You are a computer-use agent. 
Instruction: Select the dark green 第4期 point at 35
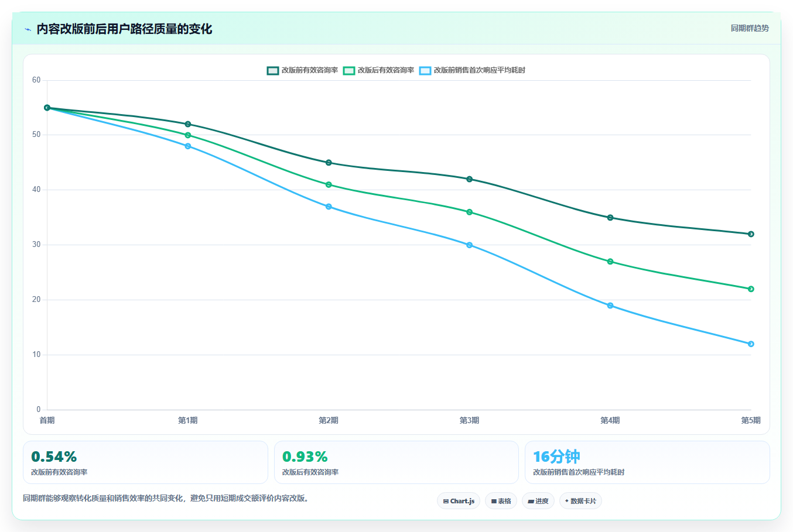pos(610,218)
